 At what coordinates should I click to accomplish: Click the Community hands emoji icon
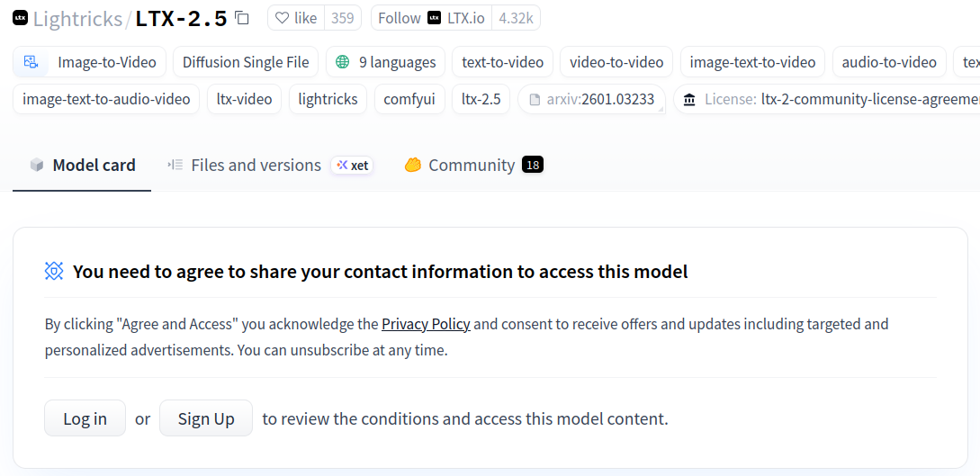point(412,165)
